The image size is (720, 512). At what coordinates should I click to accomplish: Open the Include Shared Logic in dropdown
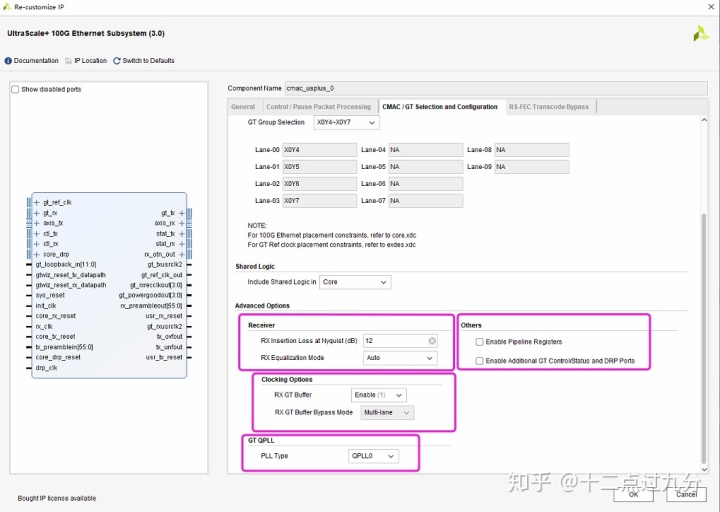[355, 282]
